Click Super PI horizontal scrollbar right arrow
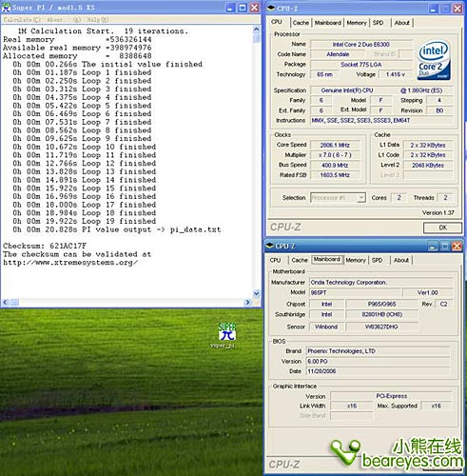The width and height of the screenshot is (467, 476). [x=248, y=303]
